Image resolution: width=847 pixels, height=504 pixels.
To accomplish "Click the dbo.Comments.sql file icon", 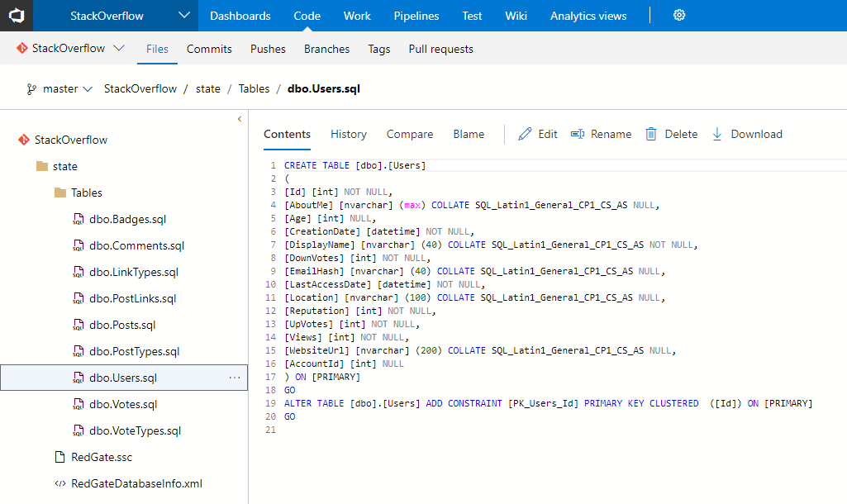I will pyautogui.click(x=79, y=245).
